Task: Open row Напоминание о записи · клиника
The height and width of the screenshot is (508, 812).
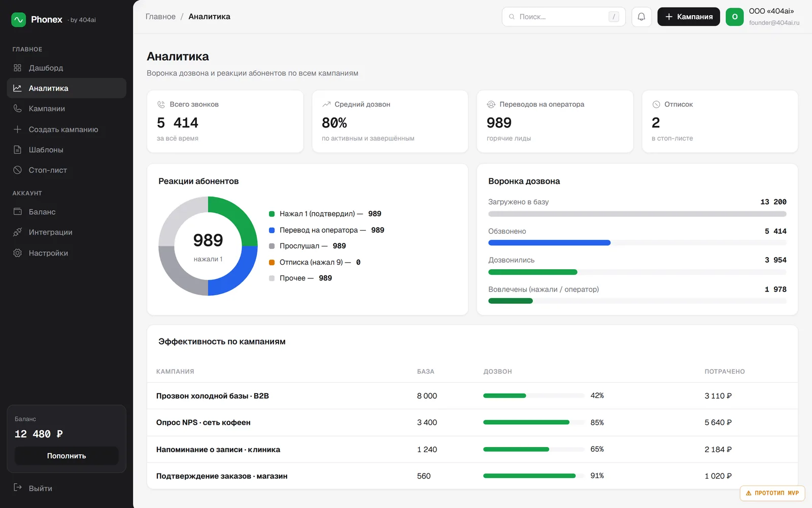Action: coord(472,449)
